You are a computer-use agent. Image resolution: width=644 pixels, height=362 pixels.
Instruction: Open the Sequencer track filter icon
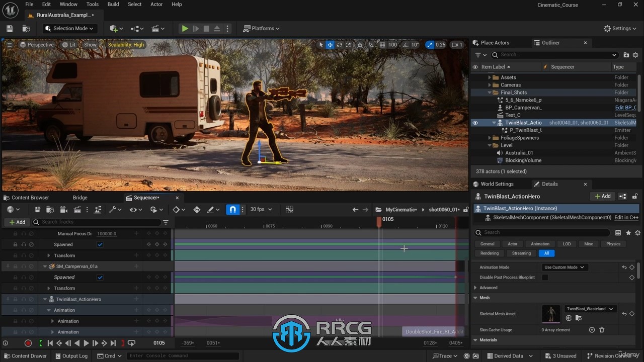[166, 222]
